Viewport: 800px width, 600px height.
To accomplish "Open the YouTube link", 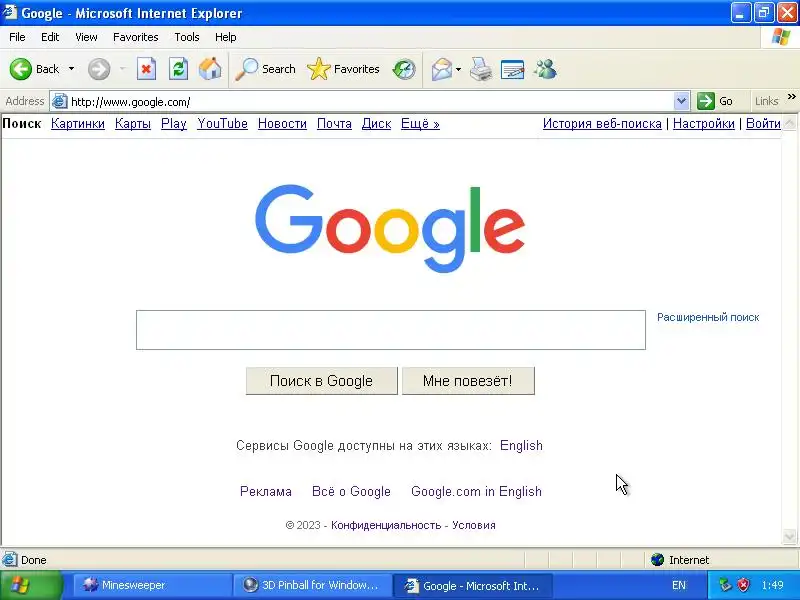I will click(x=222, y=123).
